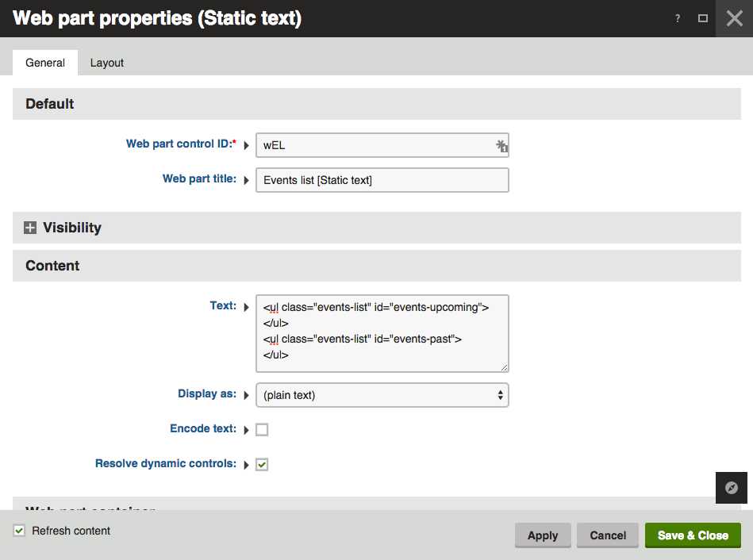Open the Display as dropdown
The height and width of the screenshot is (560, 753).
point(382,395)
